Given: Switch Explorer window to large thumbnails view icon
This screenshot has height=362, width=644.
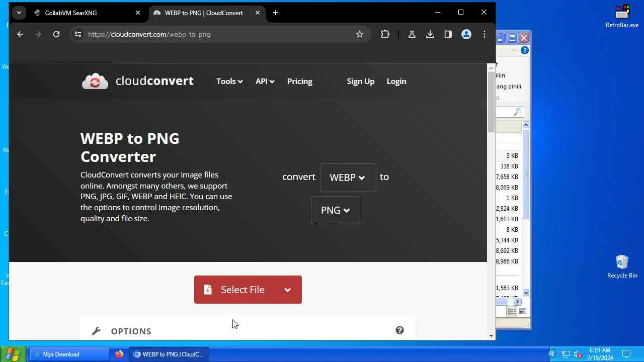Looking at the screenshot, I should pyautogui.click(x=522, y=312).
